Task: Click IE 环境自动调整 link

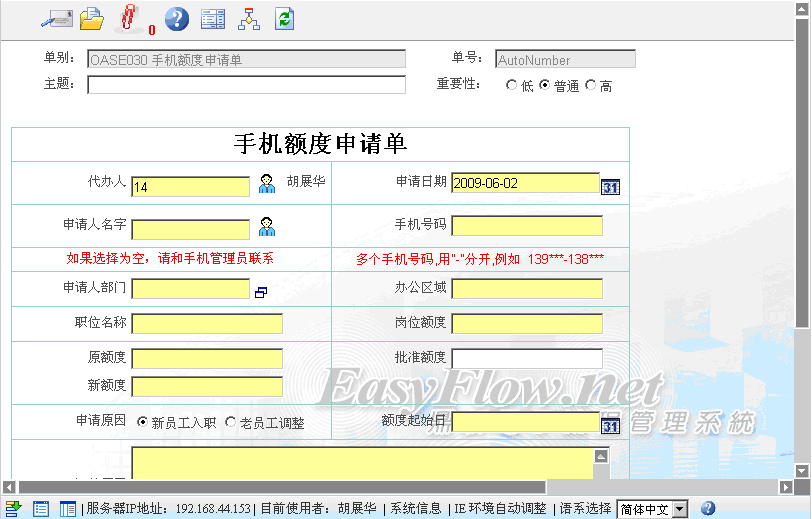Action: (500, 509)
